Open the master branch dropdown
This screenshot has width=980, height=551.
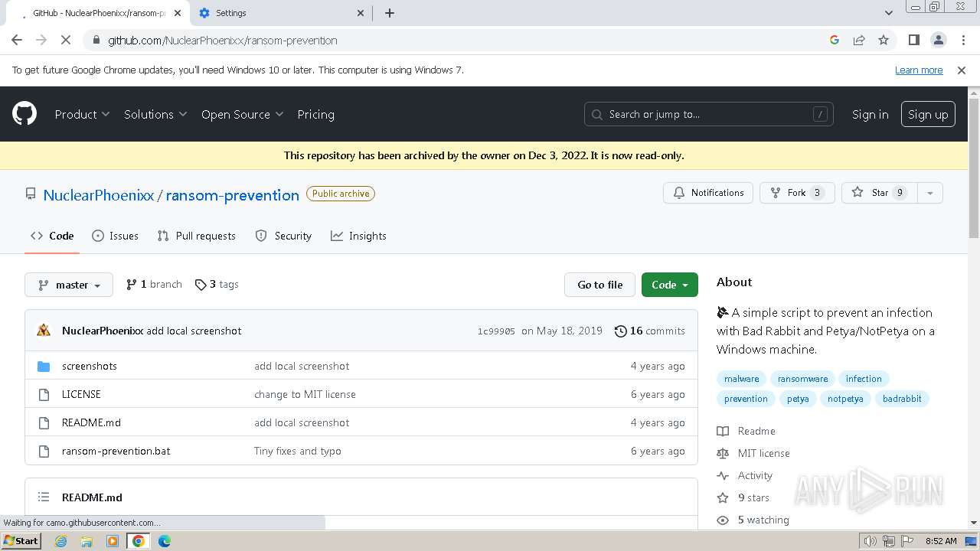point(69,285)
